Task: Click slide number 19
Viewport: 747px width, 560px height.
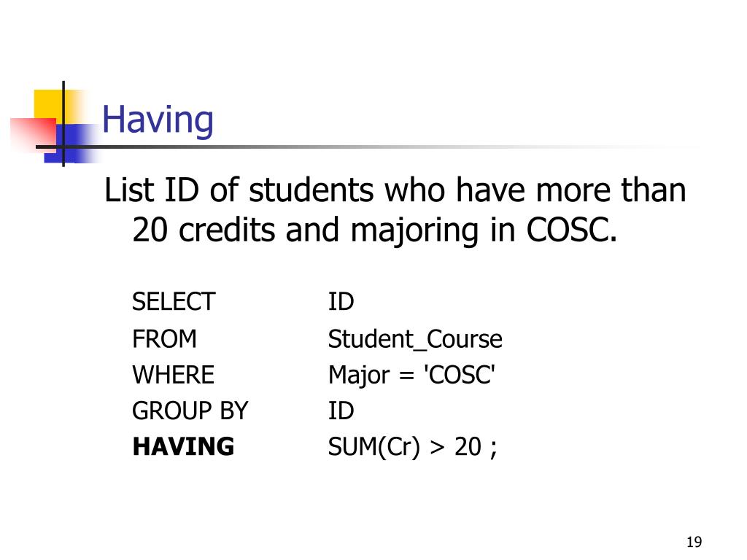Action: pos(694,542)
